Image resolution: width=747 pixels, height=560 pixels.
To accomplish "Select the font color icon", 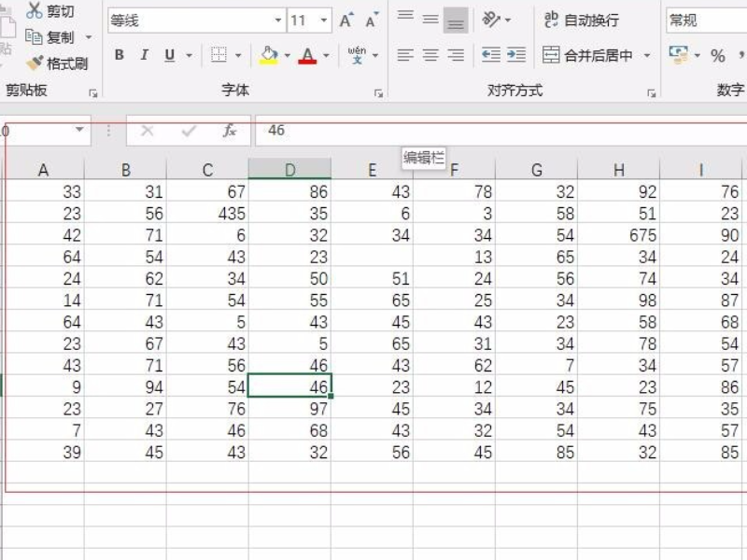I will coord(306,55).
